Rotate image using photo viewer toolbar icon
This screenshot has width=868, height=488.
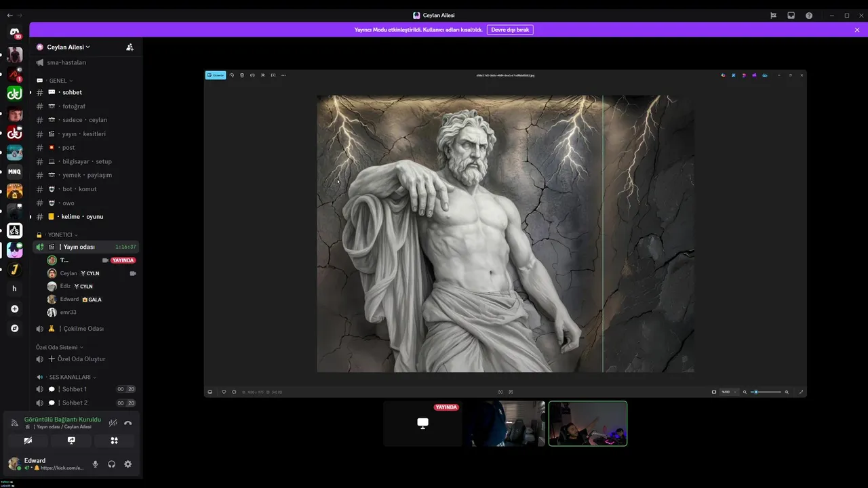232,75
